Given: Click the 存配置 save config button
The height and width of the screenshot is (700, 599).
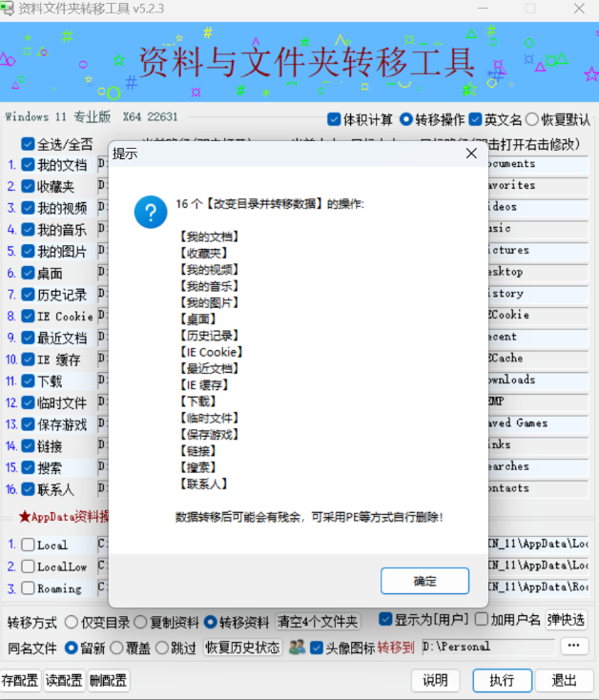Looking at the screenshot, I should point(20,680).
